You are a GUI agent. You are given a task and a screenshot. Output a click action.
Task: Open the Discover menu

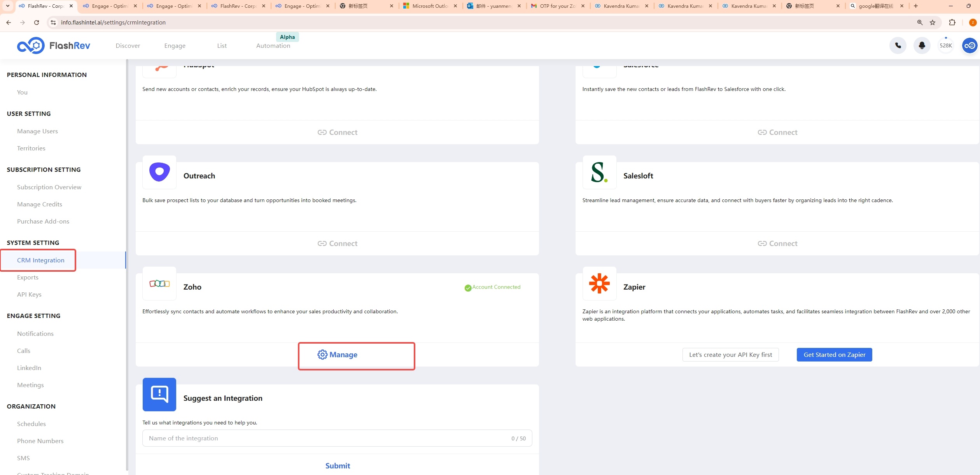pyautogui.click(x=128, y=45)
